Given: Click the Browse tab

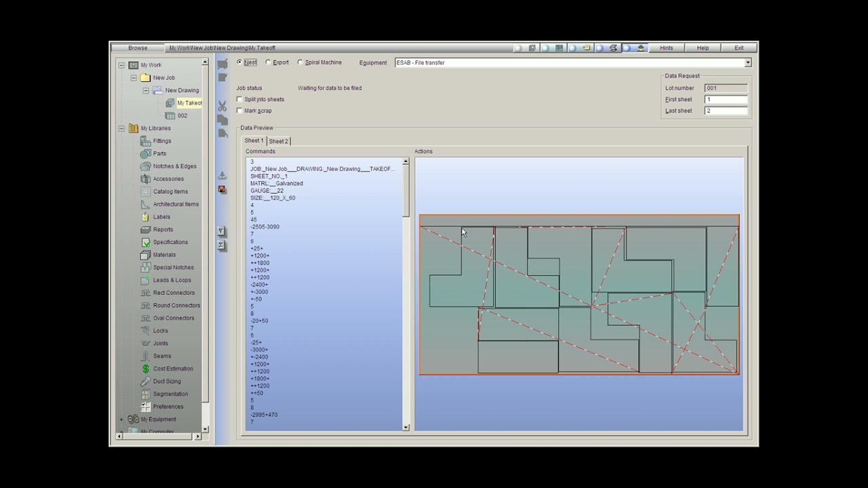Looking at the screenshot, I should click(x=138, y=48).
